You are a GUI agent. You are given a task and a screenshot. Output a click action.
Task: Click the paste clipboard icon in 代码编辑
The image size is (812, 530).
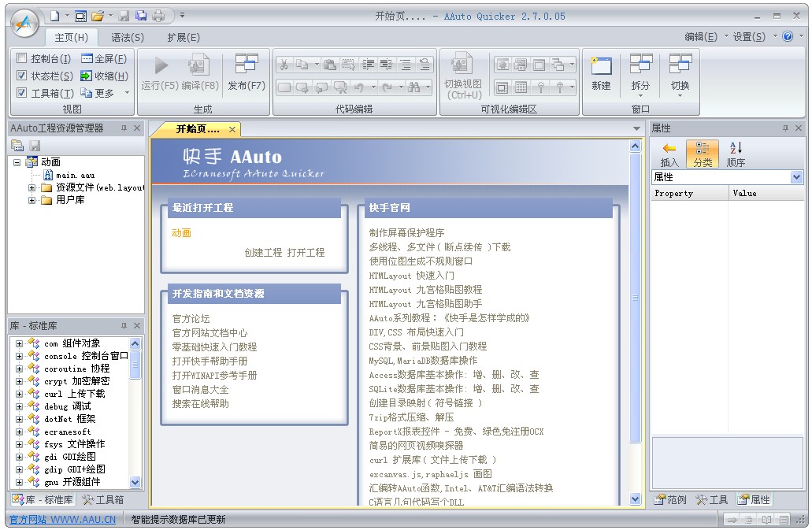(329, 65)
